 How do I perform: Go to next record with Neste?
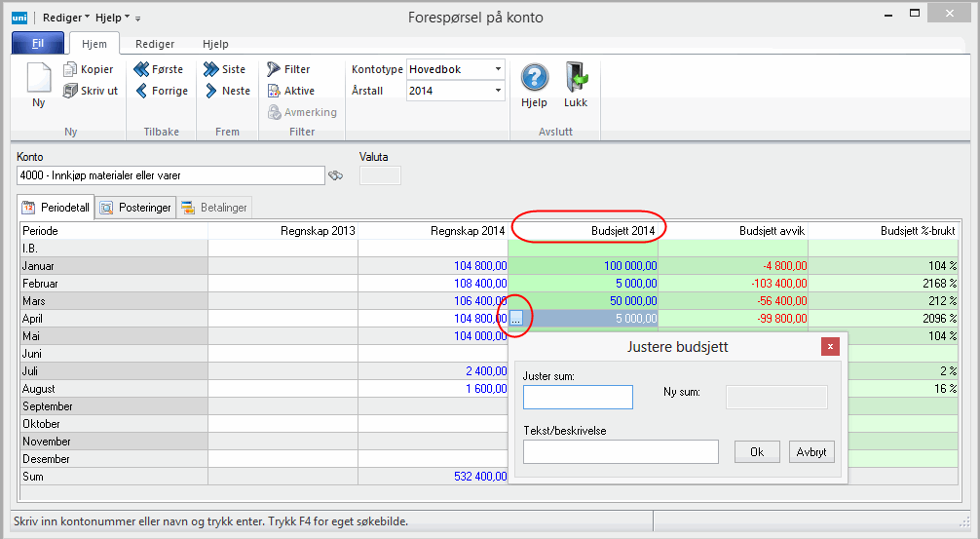pos(211,91)
